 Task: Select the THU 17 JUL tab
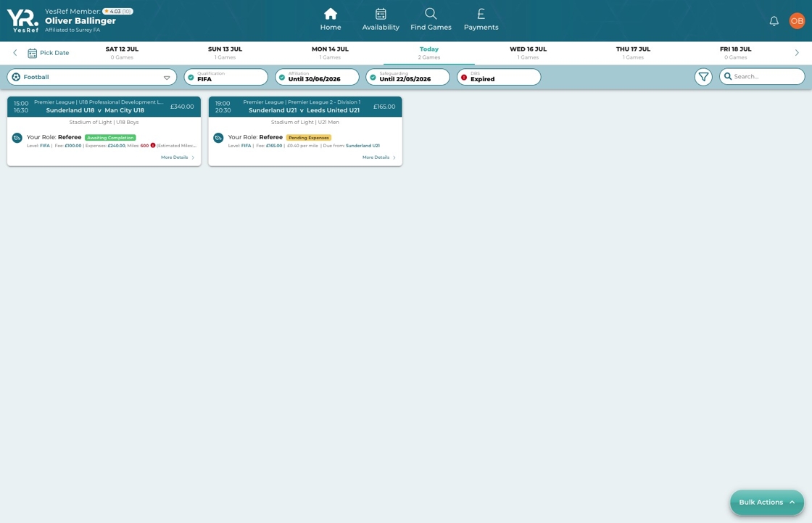633,52
